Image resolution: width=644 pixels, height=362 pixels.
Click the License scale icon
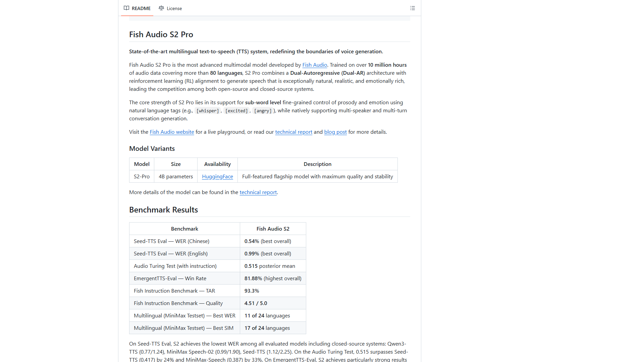(x=161, y=8)
